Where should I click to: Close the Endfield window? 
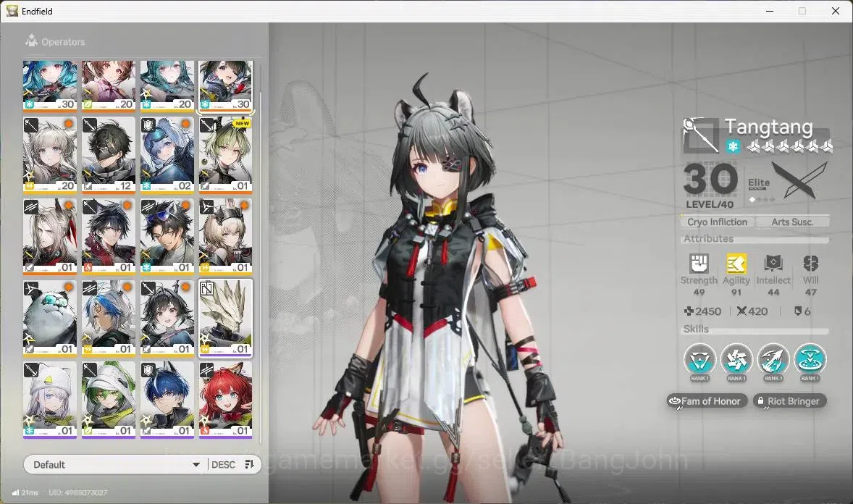click(836, 11)
